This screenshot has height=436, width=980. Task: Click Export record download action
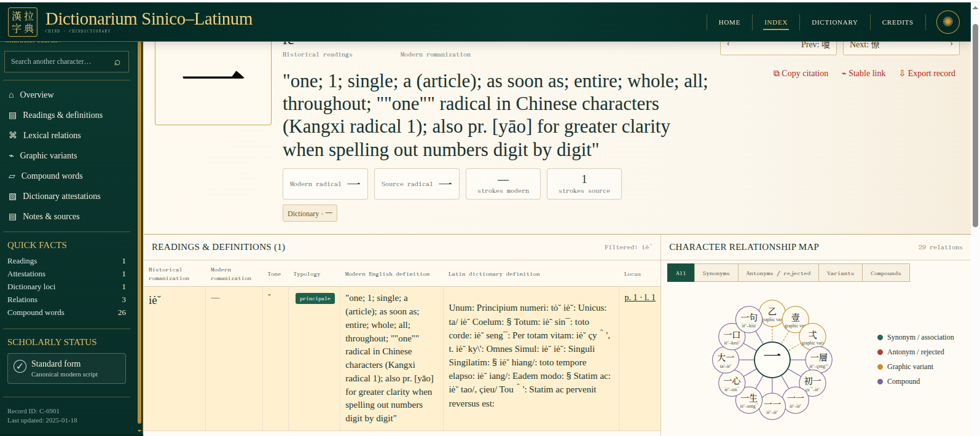point(927,73)
